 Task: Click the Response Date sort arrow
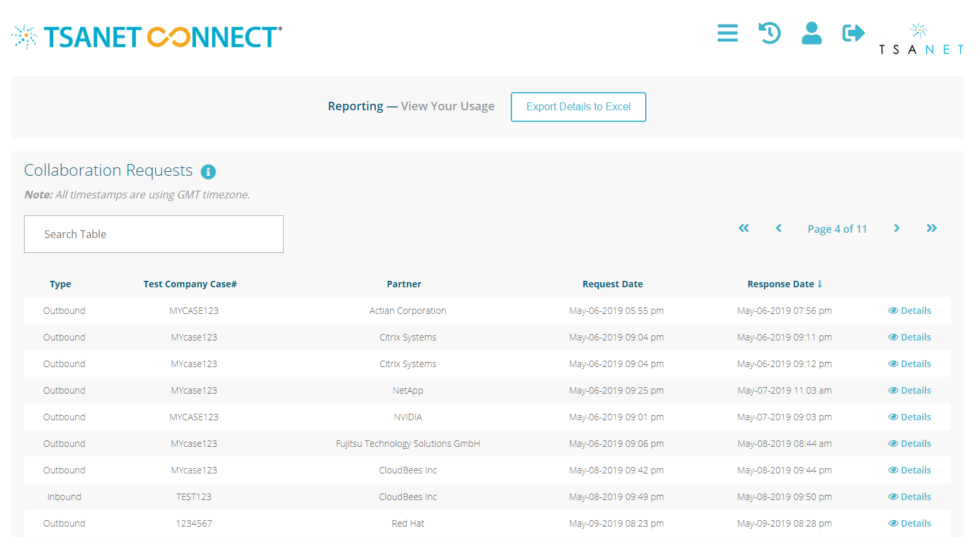(x=820, y=284)
